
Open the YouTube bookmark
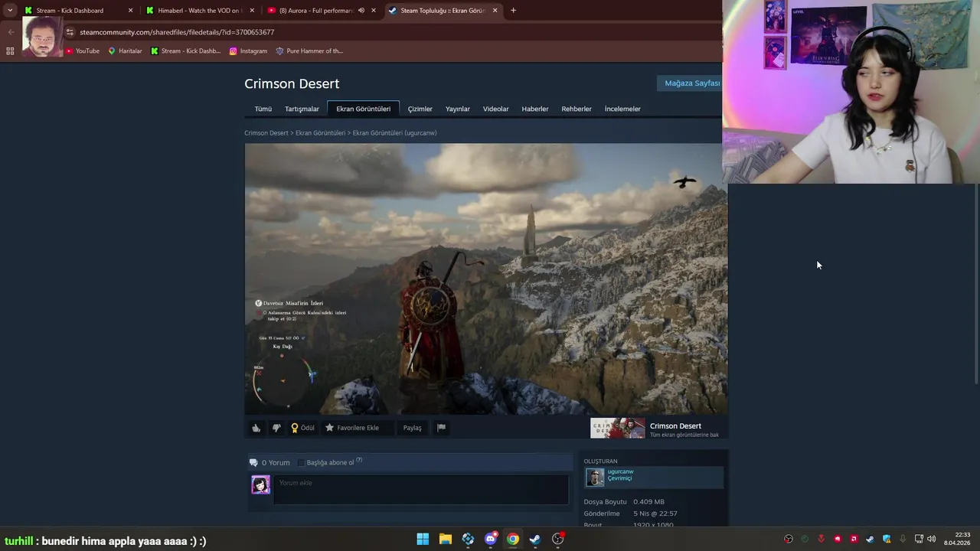click(x=82, y=51)
